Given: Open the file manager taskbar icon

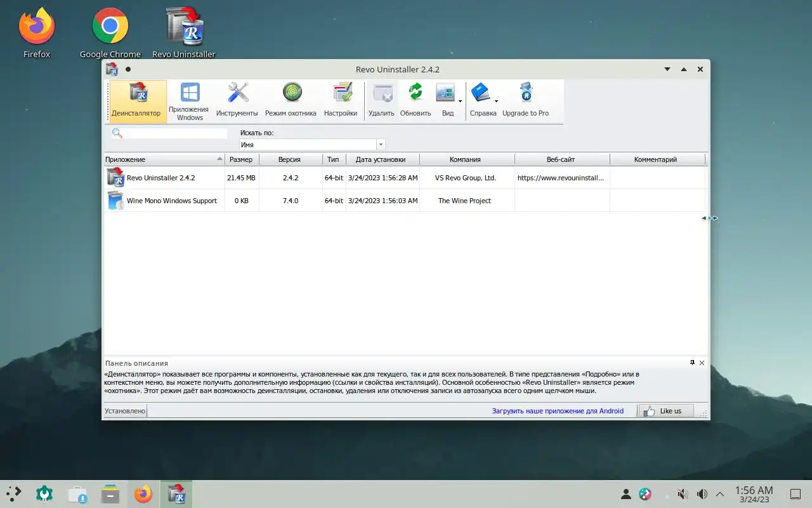Looking at the screenshot, I should (110, 493).
